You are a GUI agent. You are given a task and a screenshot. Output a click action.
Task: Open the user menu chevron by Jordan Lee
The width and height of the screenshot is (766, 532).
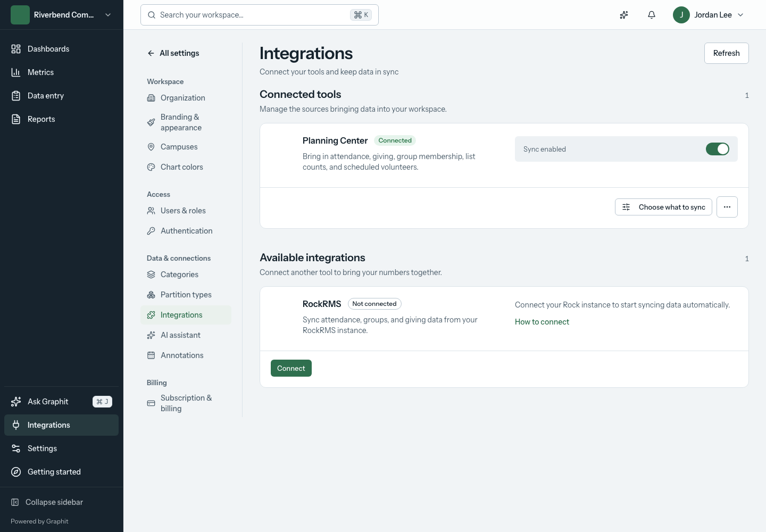740,15
